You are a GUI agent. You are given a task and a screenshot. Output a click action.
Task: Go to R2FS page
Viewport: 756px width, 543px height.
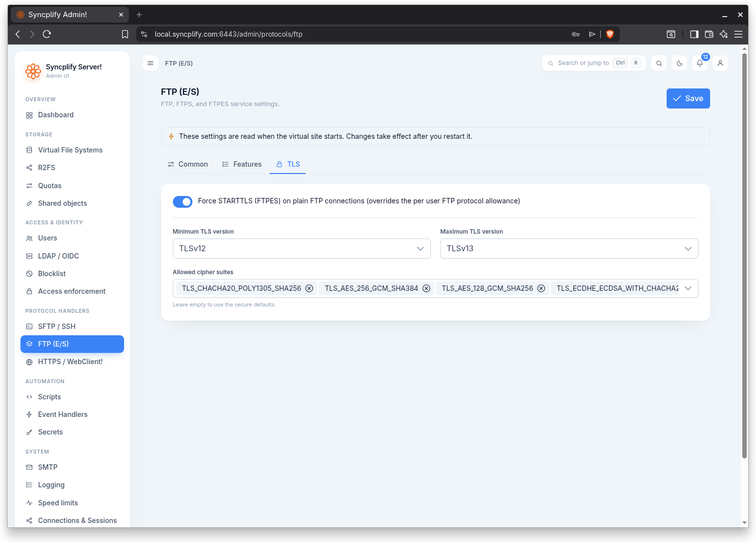click(72, 168)
